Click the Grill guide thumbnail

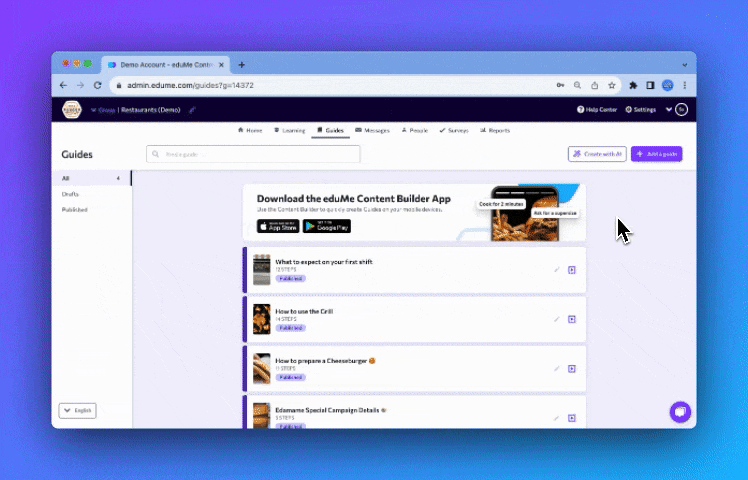pos(261,319)
